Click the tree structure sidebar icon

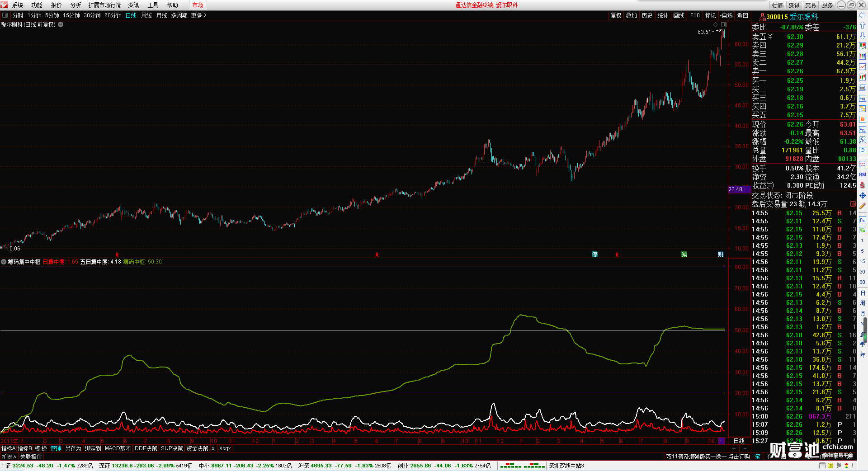pyautogui.click(x=863, y=108)
